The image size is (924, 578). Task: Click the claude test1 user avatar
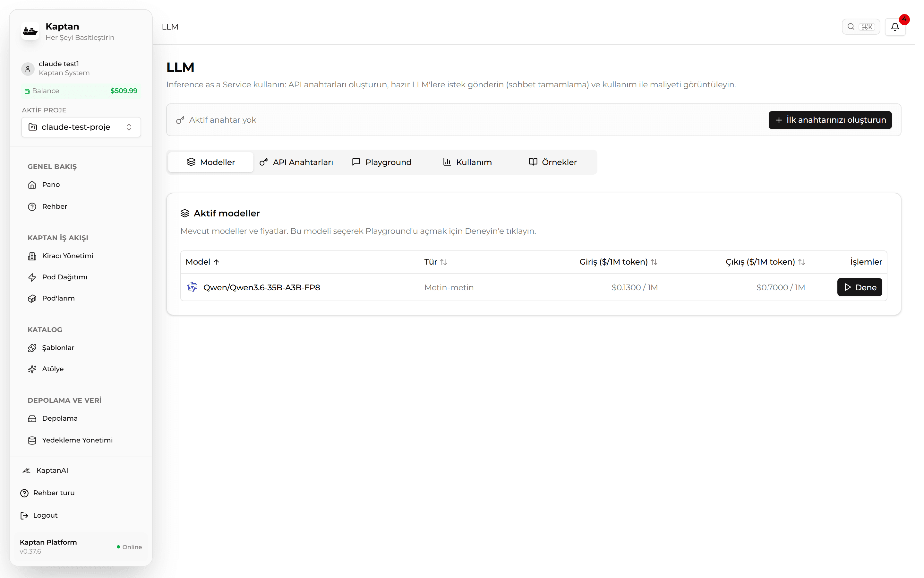click(28, 68)
